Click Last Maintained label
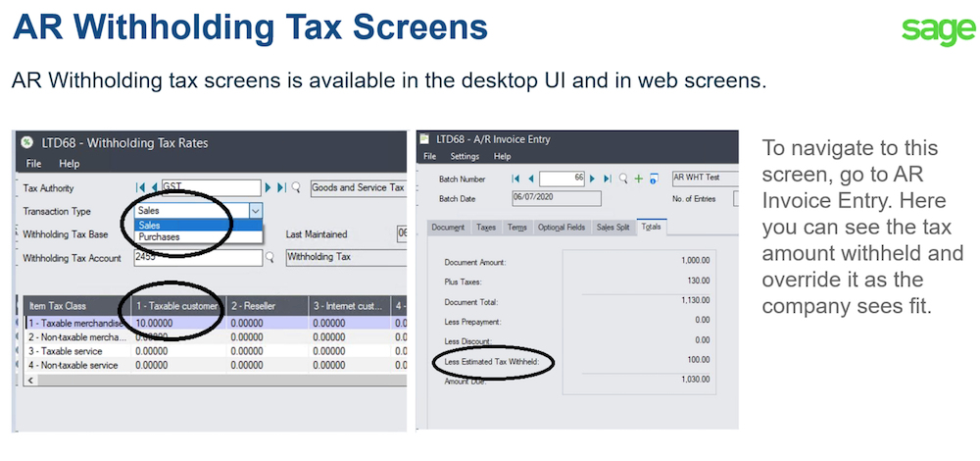Image resolution: width=980 pixels, height=461 pixels. click(317, 234)
